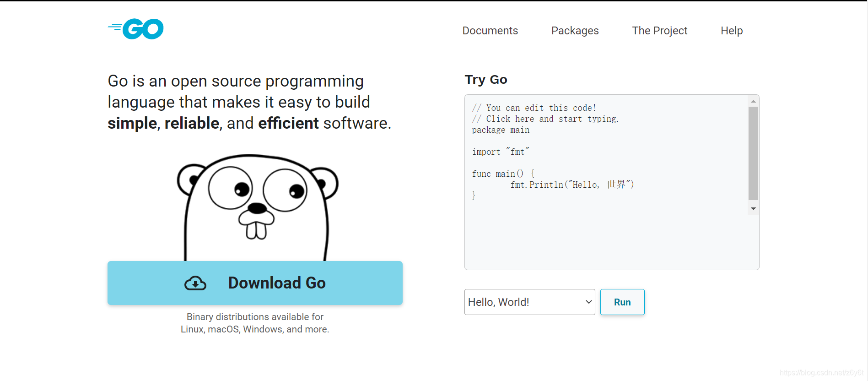
Task: Open the Hello, World! example dropdown
Action: click(529, 302)
